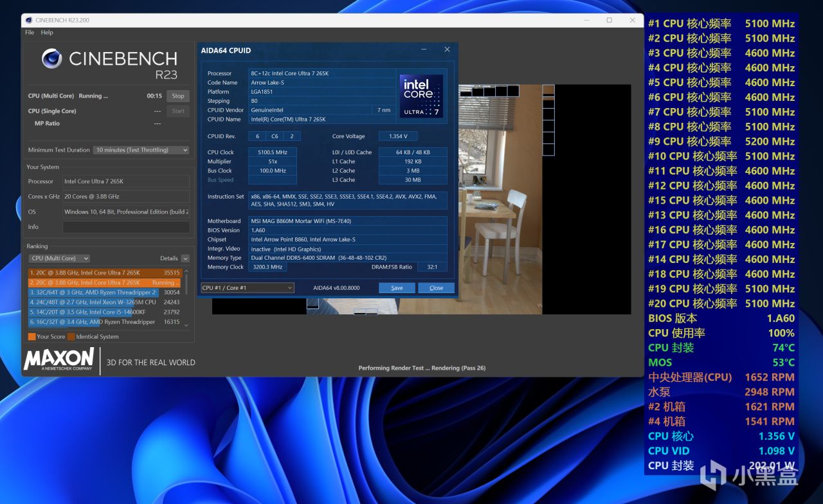Click Save in AIDA64 CPUID
This screenshot has height=504, width=823.
pos(397,288)
